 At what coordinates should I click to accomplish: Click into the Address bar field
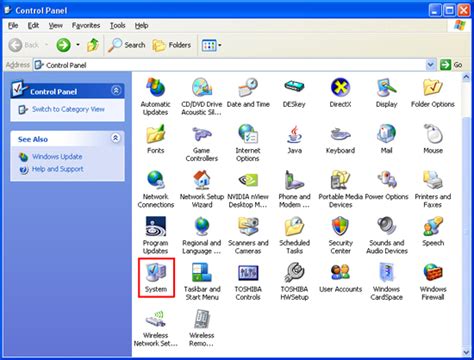[230, 65]
